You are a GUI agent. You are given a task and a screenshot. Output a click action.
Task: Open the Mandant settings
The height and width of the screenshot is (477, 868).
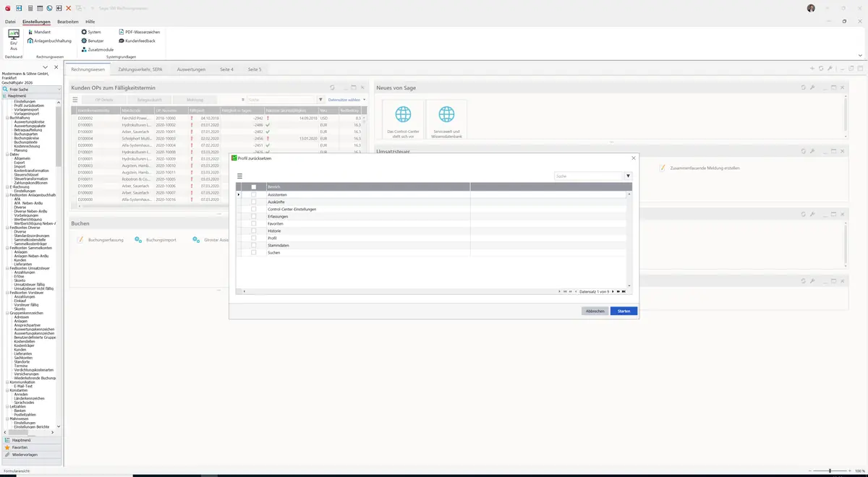pos(39,32)
